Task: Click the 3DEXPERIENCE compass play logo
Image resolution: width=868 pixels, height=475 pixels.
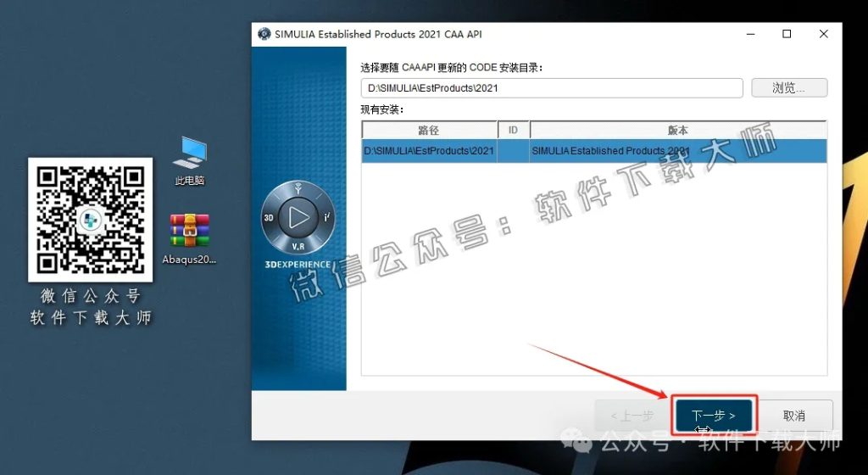Action: (298, 218)
